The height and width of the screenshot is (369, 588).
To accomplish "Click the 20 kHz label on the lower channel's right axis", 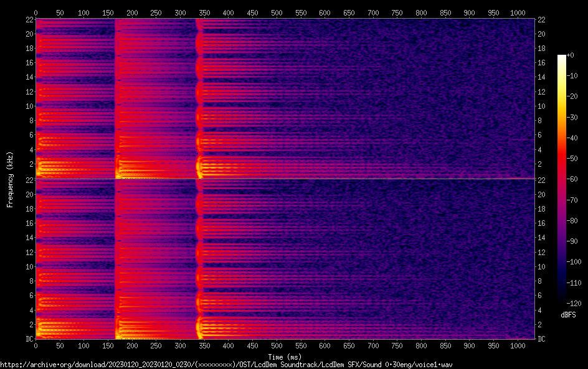I will [543, 194].
